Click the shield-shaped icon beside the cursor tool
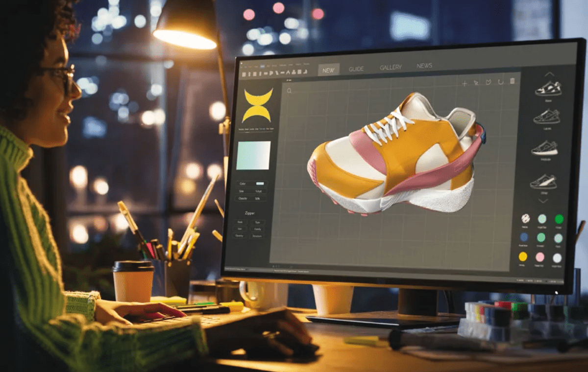The height and width of the screenshot is (372, 588). click(x=488, y=82)
